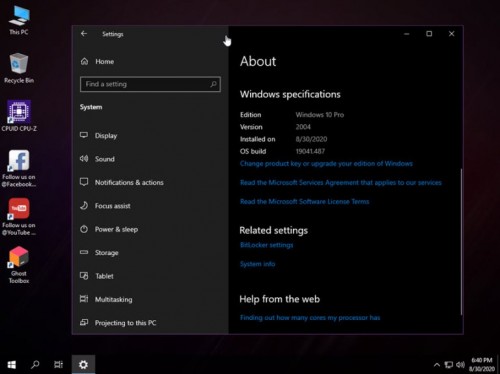500x374 pixels.
Task: Click the Sound speaker icon in sidebar
Action: coord(84,159)
